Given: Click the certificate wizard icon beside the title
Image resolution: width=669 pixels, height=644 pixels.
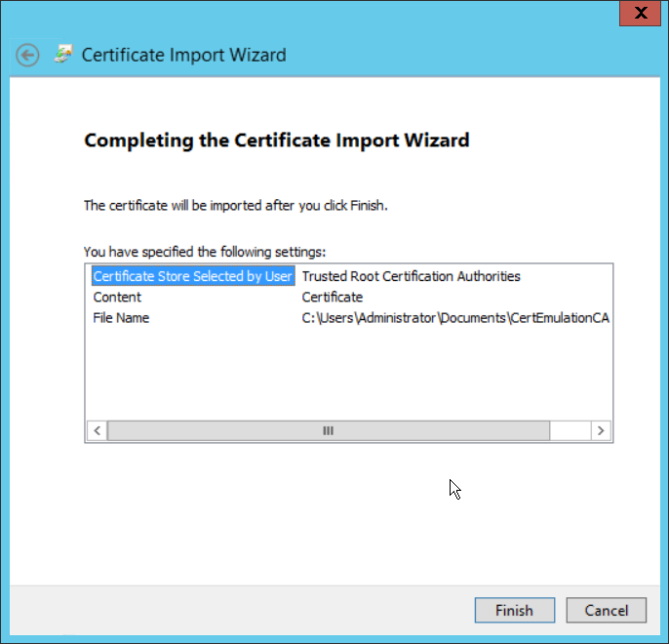Looking at the screenshot, I should tap(63, 55).
